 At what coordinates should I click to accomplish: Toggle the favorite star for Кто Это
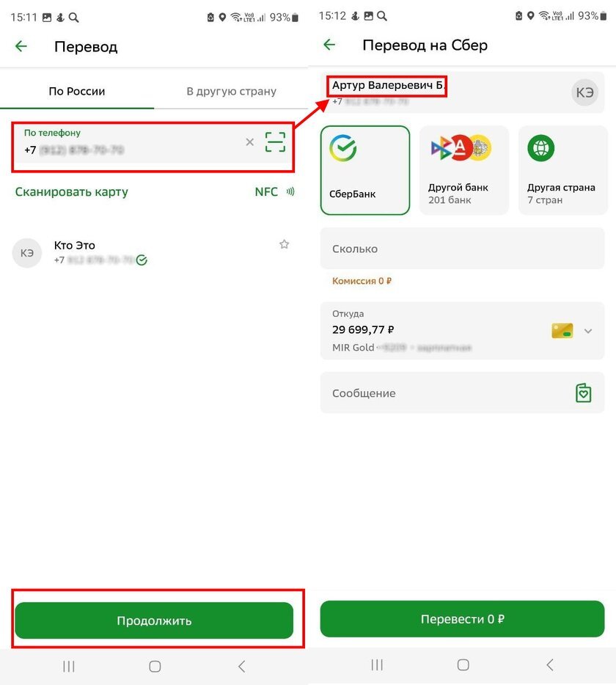284,244
